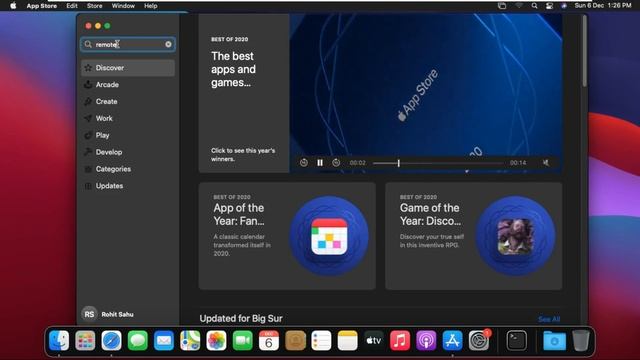Go to Create category in sidebar
Image resolution: width=640 pixels, height=360 pixels.
[x=128, y=101]
